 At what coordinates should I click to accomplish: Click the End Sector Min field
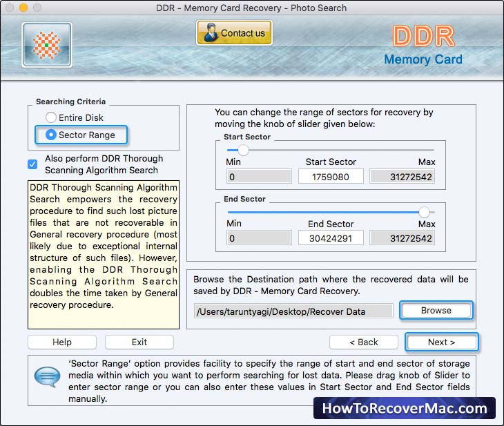pos(259,238)
